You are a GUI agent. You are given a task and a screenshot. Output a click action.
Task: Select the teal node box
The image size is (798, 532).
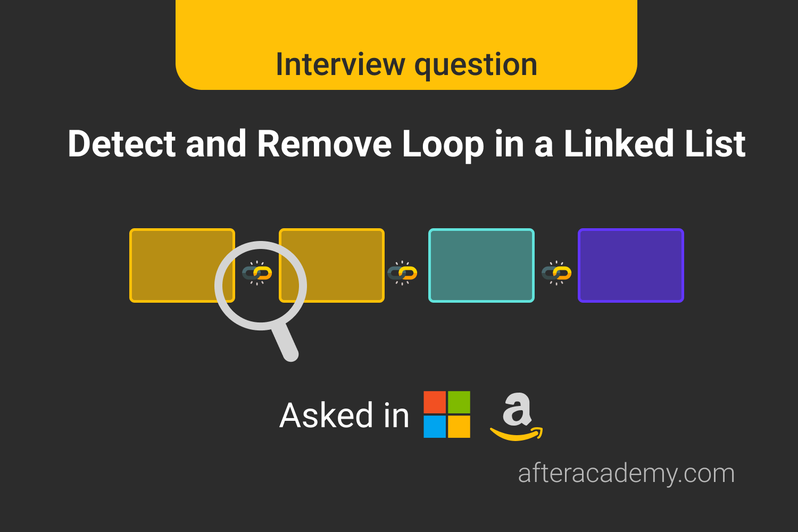pos(481,265)
